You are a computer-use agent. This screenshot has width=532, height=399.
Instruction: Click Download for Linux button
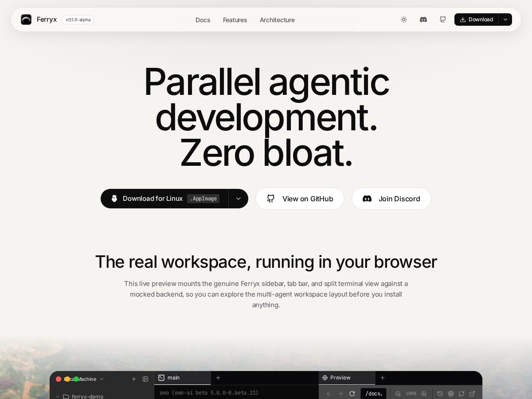(x=164, y=199)
